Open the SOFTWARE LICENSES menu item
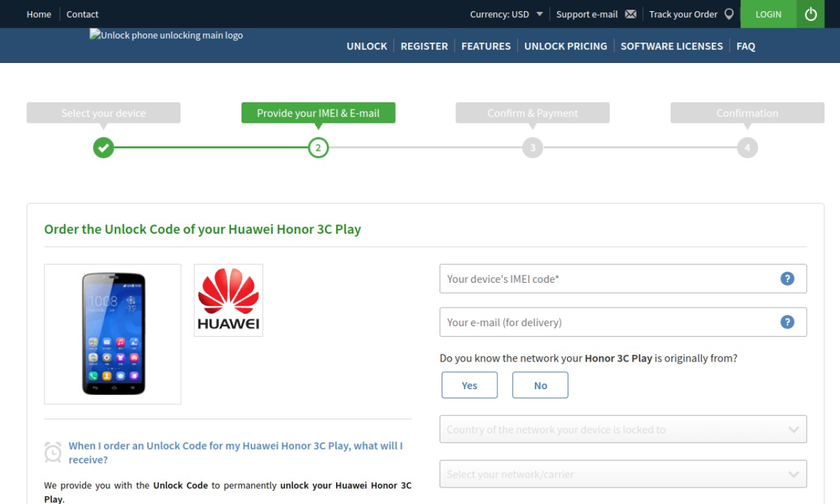Screen dimensions: 840x504 671,46
